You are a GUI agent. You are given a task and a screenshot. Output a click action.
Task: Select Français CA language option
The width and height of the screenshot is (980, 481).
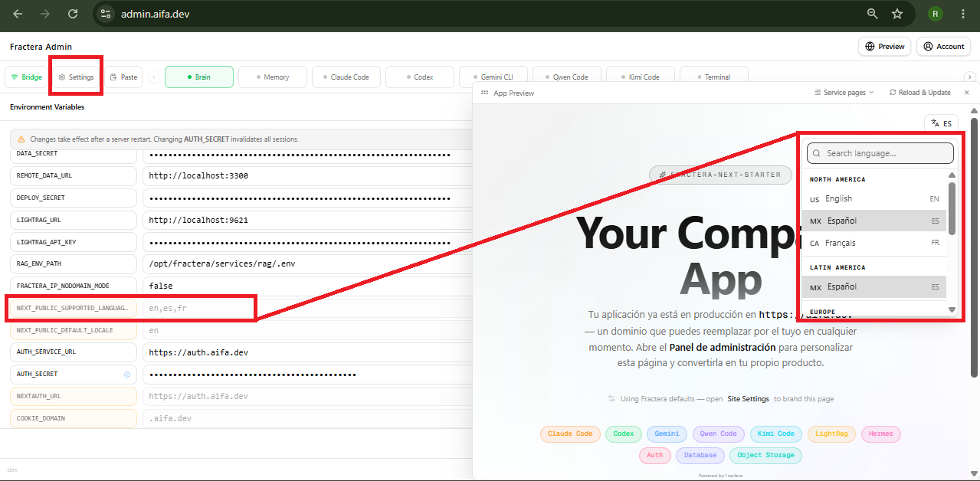[x=874, y=243]
